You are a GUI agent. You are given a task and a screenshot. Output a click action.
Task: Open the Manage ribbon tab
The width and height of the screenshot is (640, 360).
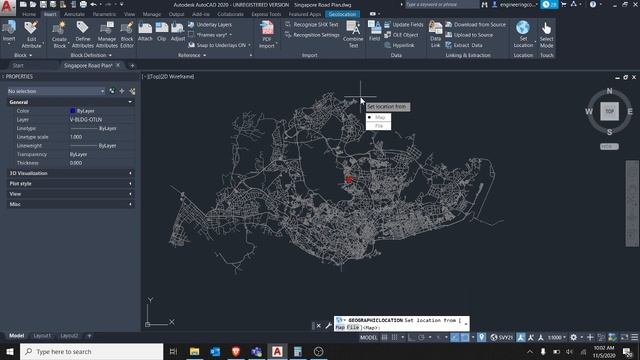[x=152, y=14]
